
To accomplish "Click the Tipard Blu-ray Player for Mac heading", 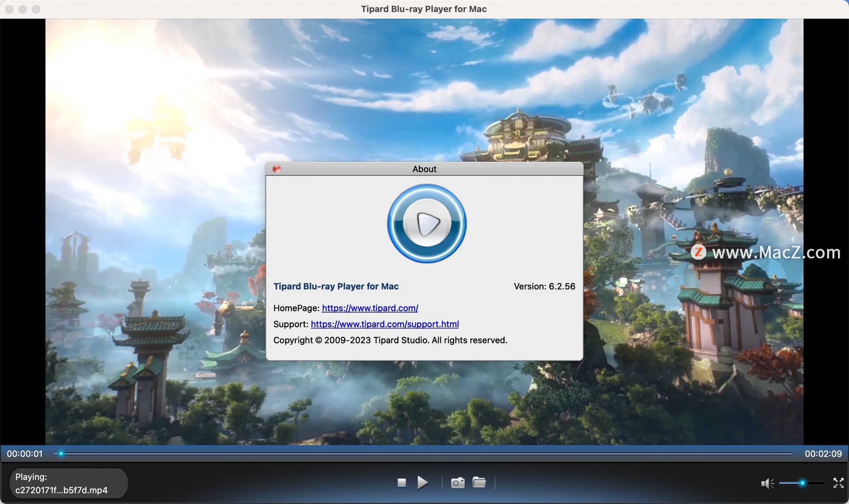I will (x=336, y=286).
